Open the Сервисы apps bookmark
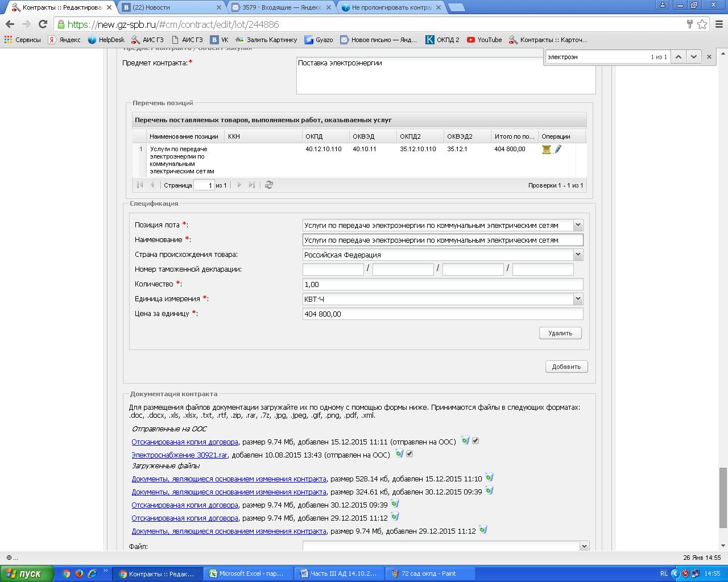Viewport: 728px width, 582px height. tap(22, 40)
